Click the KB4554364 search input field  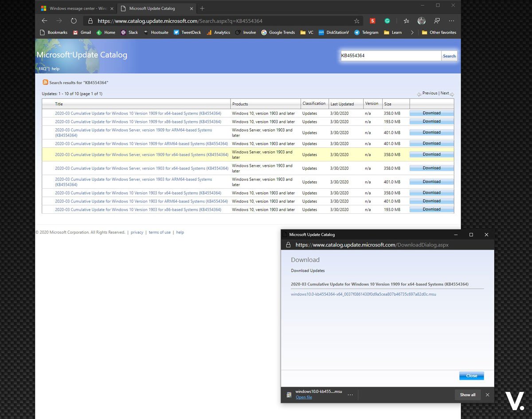coord(390,56)
